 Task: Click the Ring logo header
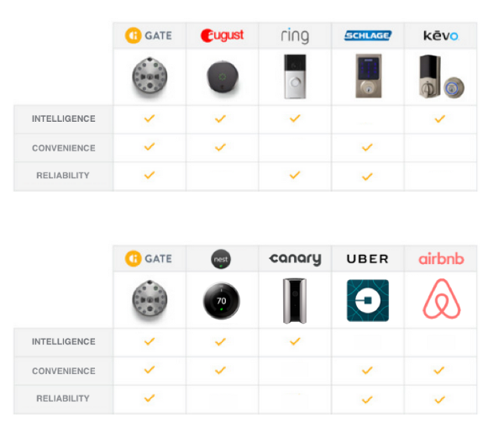(x=294, y=35)
